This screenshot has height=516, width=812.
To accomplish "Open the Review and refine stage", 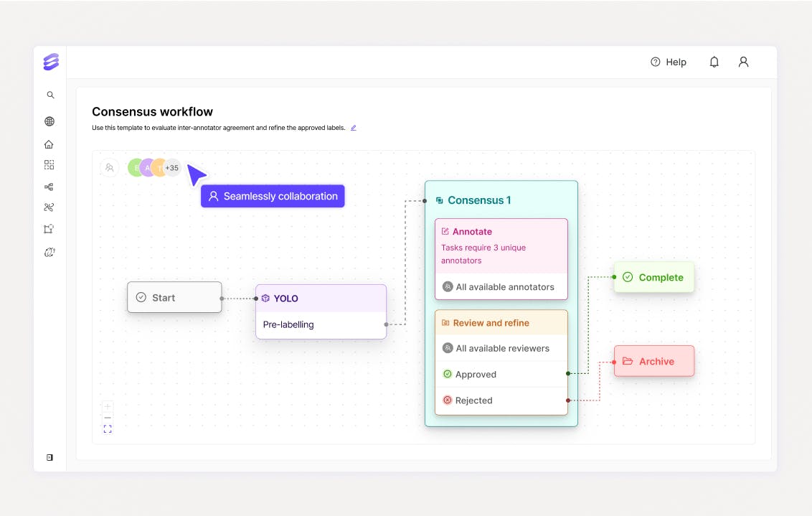I will (491, 322).
